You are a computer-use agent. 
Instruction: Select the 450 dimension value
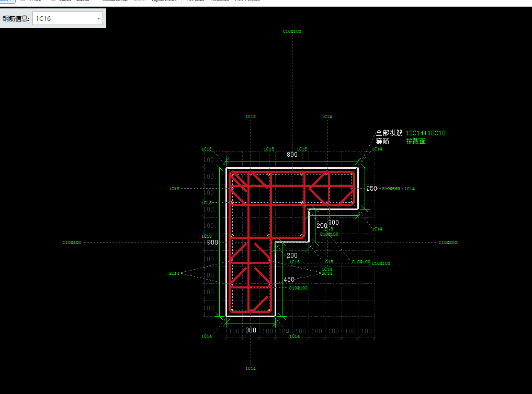coord(289,280)
